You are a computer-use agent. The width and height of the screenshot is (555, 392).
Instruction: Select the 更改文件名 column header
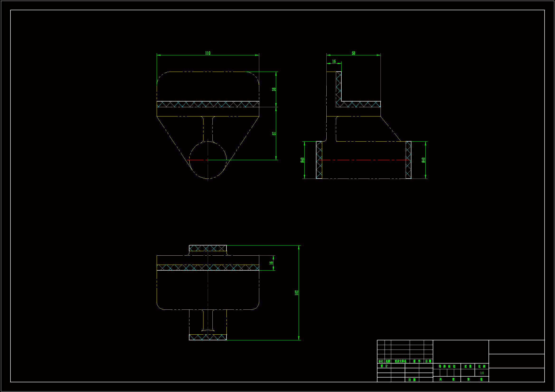pos(400,361)
